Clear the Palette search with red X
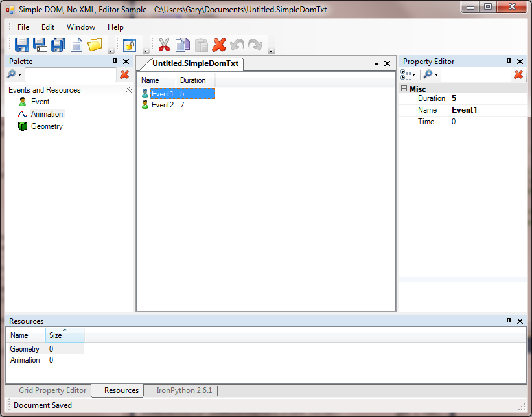532x417 pixels. (x=124, y=74)
